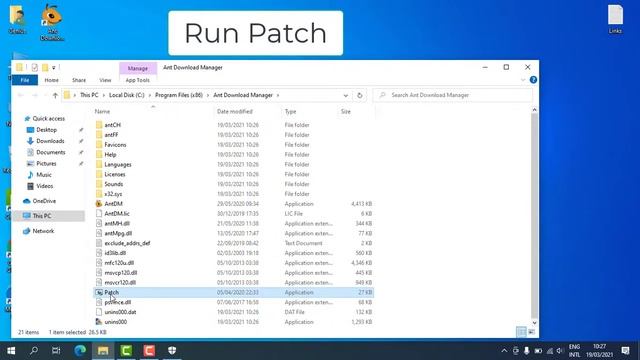The image size is (640, 360).
Task: Select the AntDM.lic file
Action: 117,213
